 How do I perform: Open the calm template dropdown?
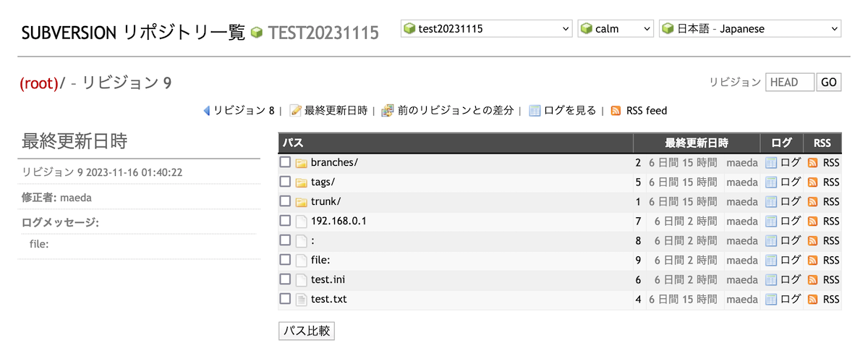(x=616, y=29)
